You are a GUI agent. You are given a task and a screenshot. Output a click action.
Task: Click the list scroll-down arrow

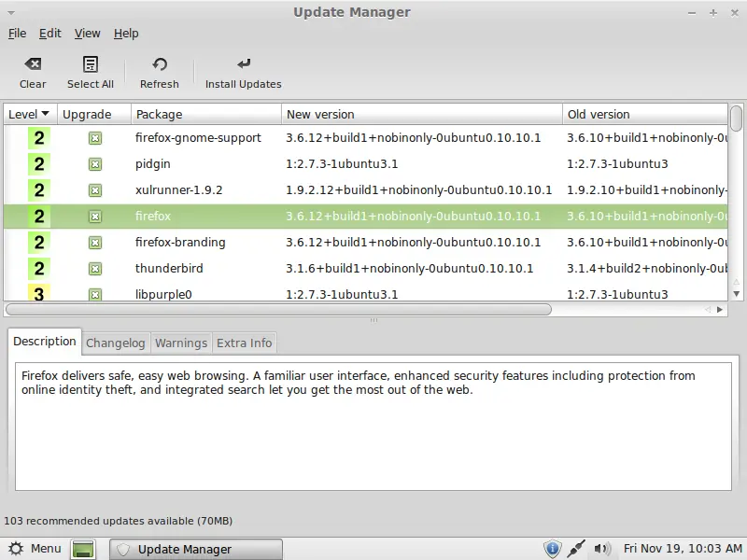[737, 294]
